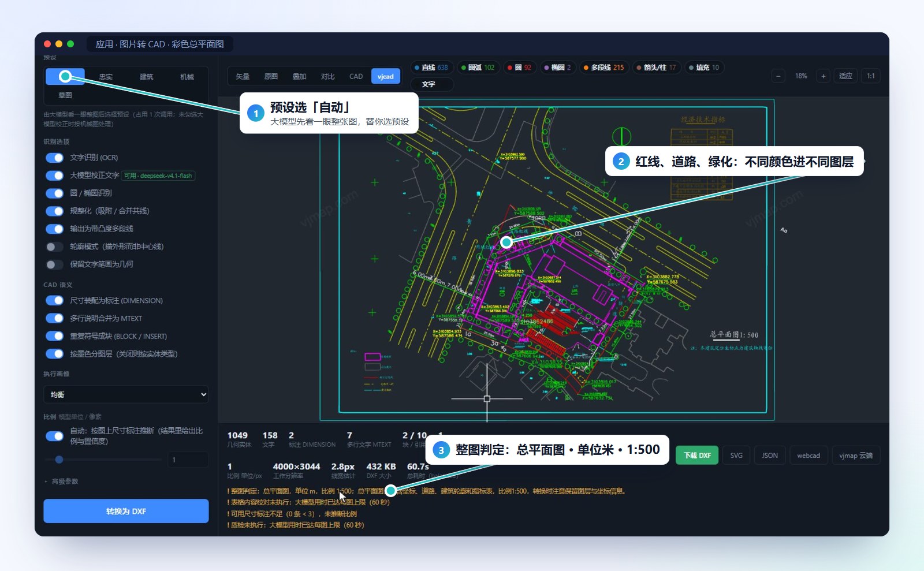Enable 保留文字笔画为几何 switch
924x571 pixels.
click(x=54, y=264)
